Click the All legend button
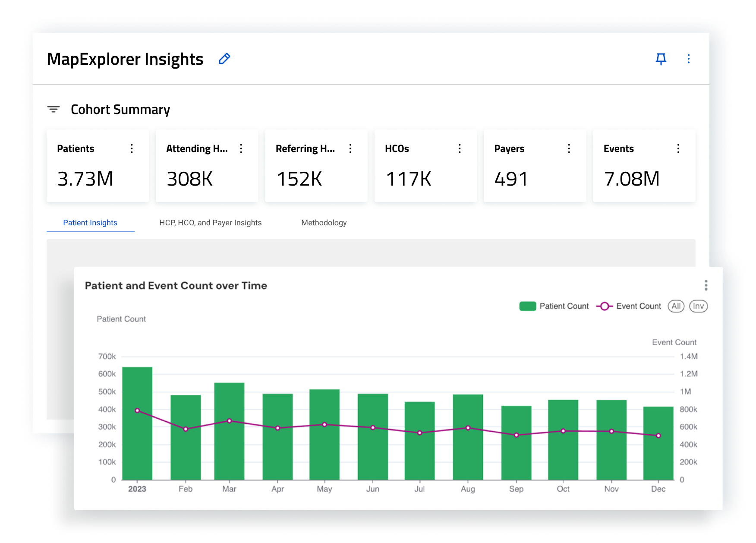The image size is (756, 543). (676, 306)
